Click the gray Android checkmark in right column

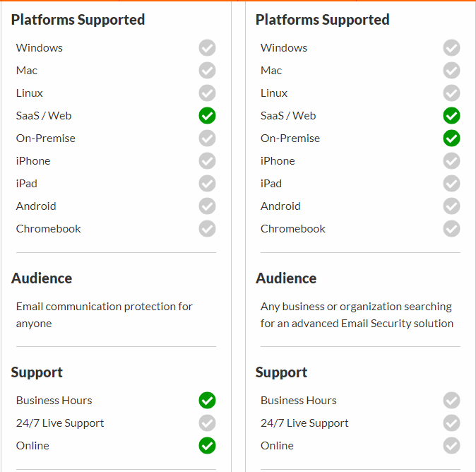pos(451,206)
